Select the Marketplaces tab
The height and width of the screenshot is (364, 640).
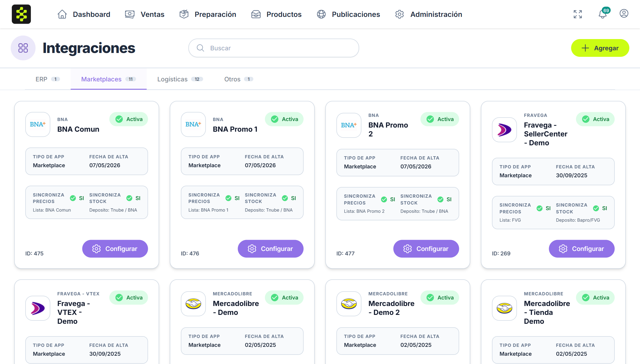coord(108,79)
